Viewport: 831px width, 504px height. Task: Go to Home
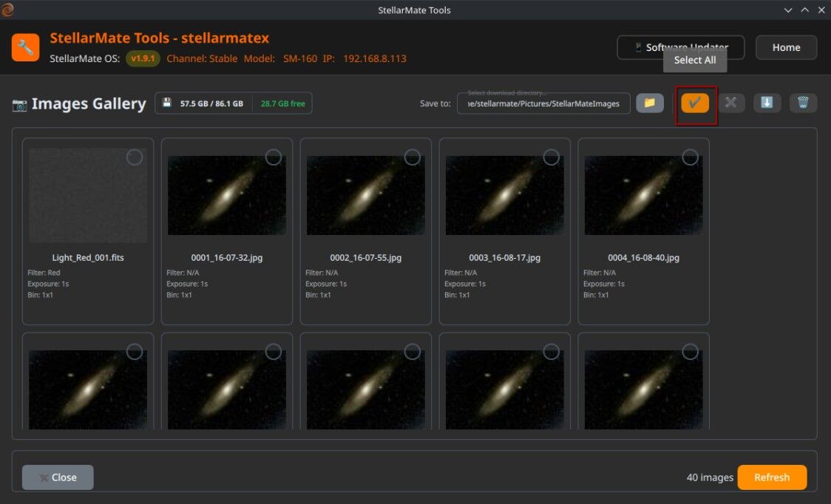[786, 47]
